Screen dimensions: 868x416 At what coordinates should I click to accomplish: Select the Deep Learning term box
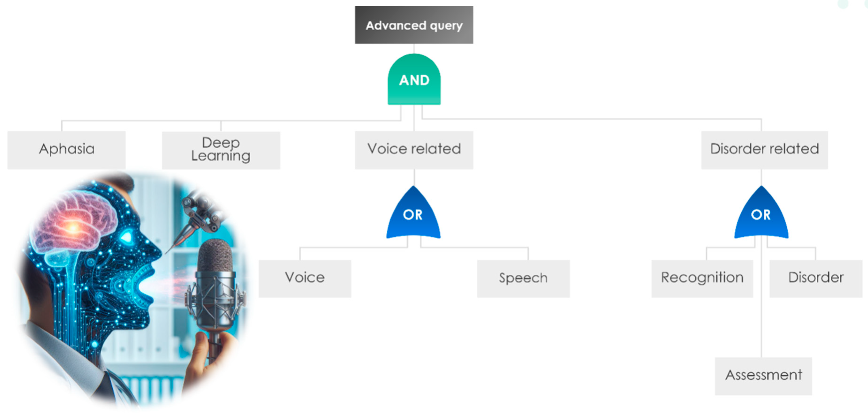221,150
